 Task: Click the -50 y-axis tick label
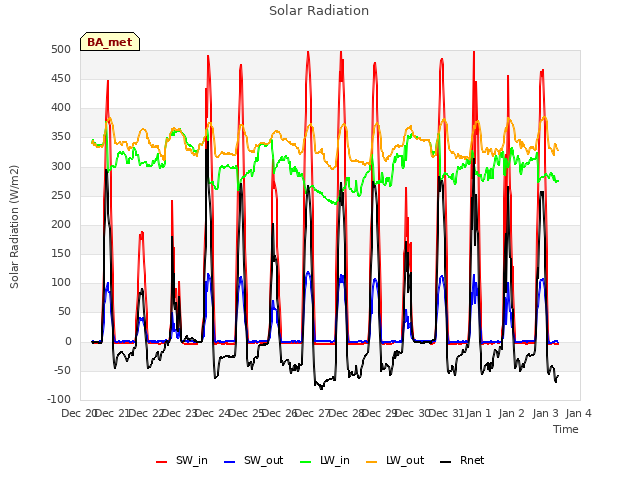(62, 371)
